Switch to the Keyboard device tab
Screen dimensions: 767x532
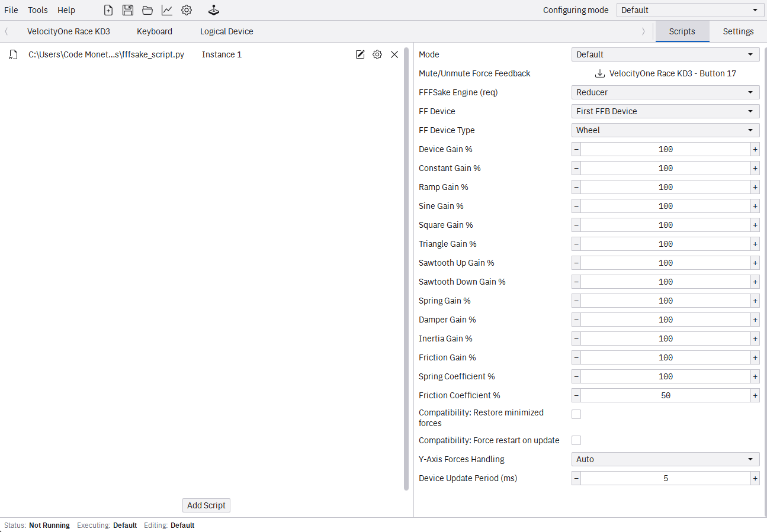(x=155, y=31)
